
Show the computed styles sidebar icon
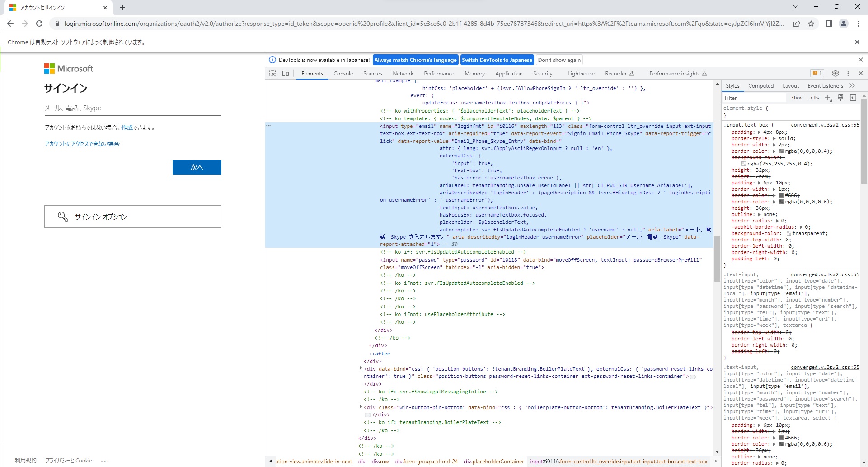pyautogui.click(x=853, y=98)
